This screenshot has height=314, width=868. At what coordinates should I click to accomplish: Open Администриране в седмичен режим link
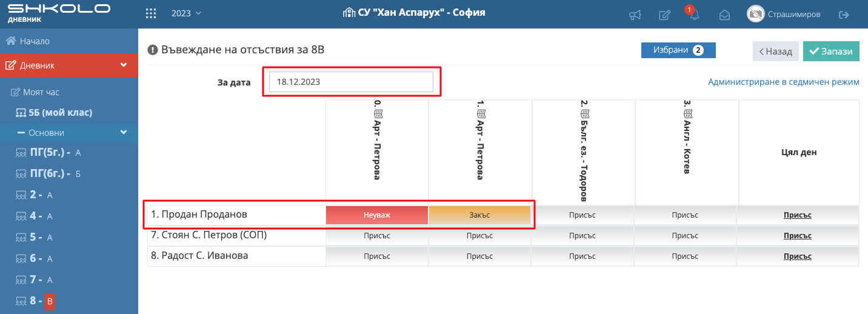783,82
